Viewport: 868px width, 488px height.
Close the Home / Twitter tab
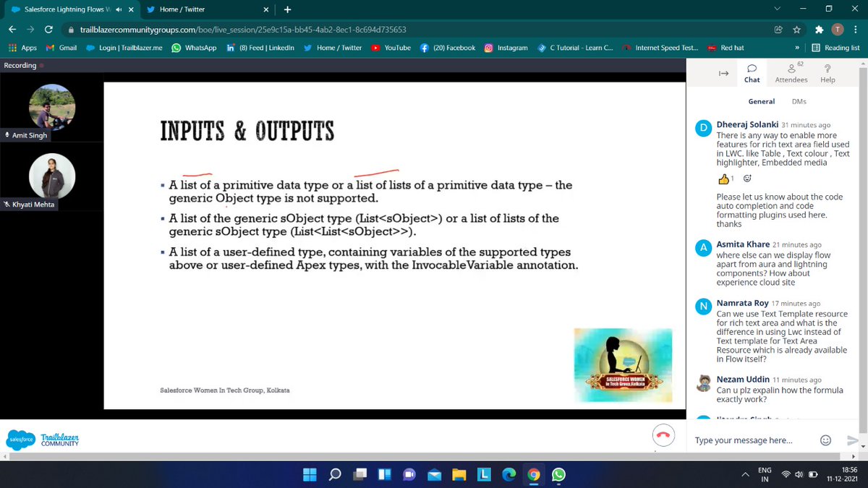pyautogui.click(x=266, y=9)
